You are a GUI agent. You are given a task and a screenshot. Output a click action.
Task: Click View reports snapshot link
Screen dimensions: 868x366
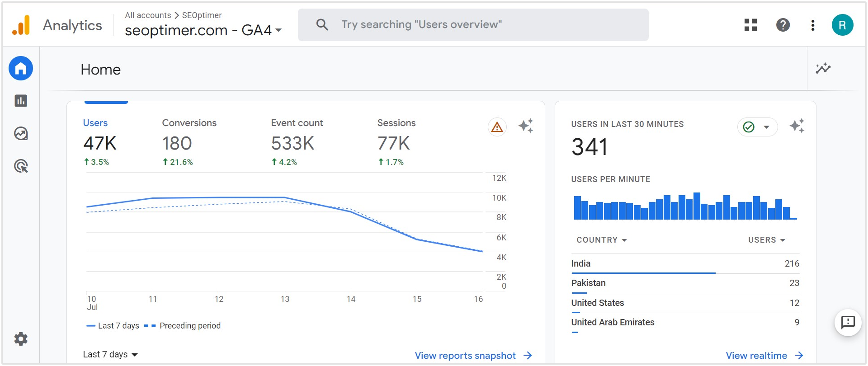[473, 356]
